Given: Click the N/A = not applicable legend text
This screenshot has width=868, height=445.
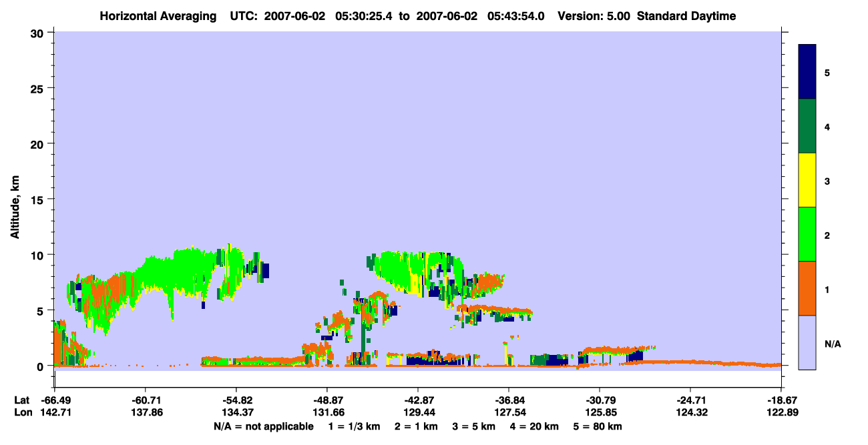Looking at the screenshot, I should 263,426.
